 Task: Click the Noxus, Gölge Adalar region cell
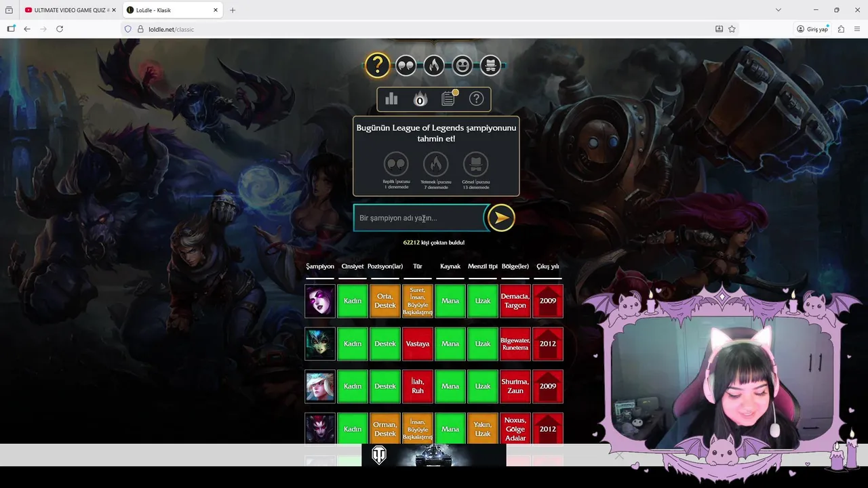(x=515, y=429)
